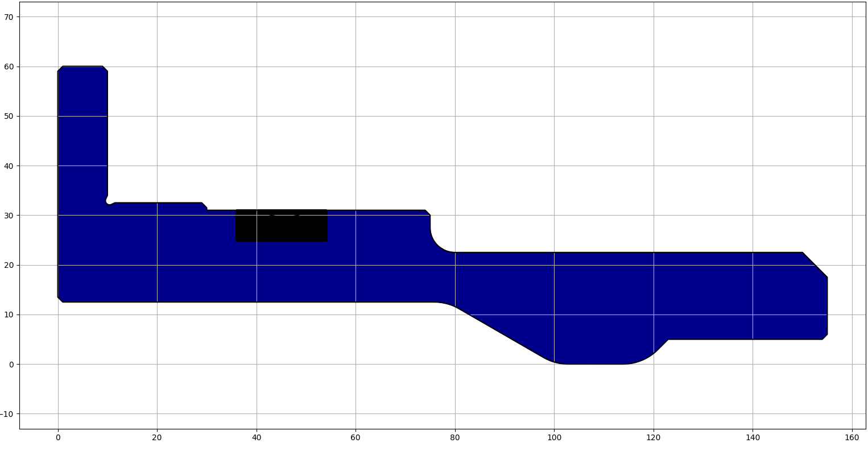The image size is (868, 451).
Task: Click the x-axis label 160
Action: 852,438
